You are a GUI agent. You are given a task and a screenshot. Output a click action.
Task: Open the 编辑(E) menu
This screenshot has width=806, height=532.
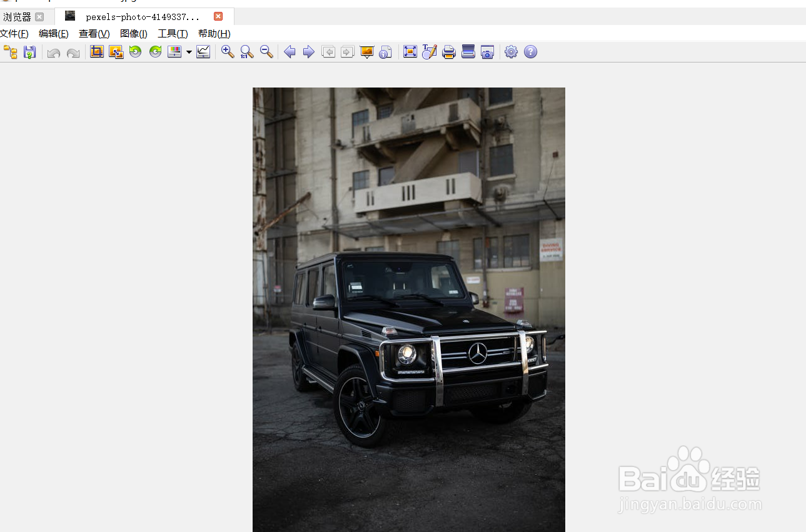[x=54, y=34]
